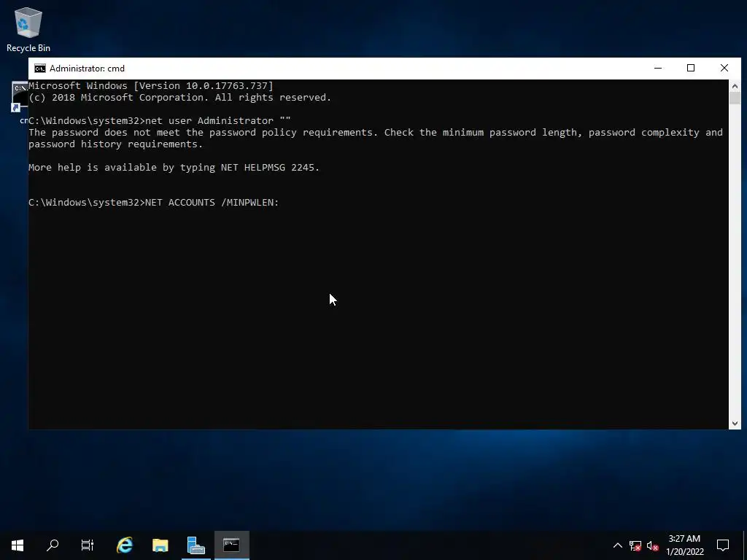
Task: Open the cmd window system menu icon
Action: click(x=40, y=69)
